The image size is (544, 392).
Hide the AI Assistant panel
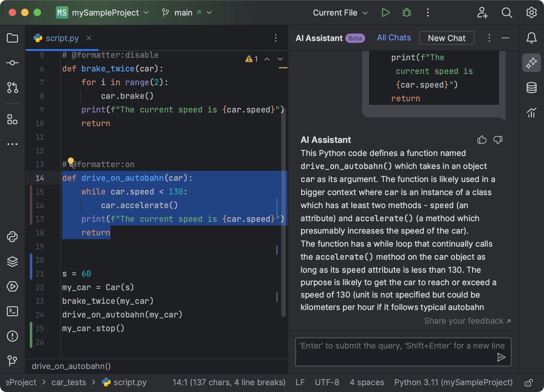[x=505, y=38]
